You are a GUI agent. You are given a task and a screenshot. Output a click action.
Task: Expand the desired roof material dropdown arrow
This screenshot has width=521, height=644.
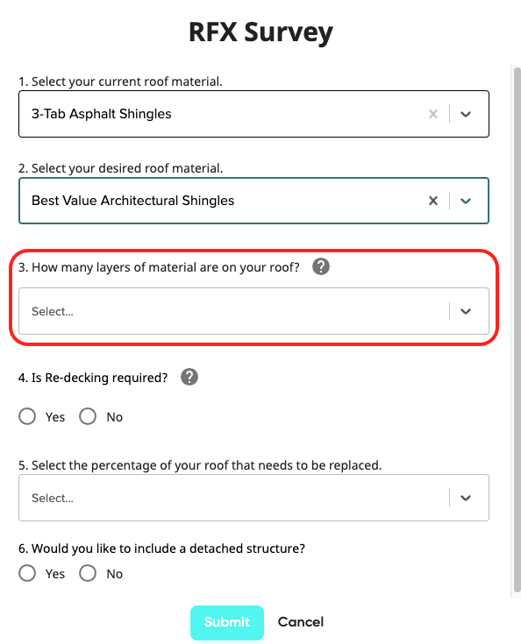(x=466, y=201)
